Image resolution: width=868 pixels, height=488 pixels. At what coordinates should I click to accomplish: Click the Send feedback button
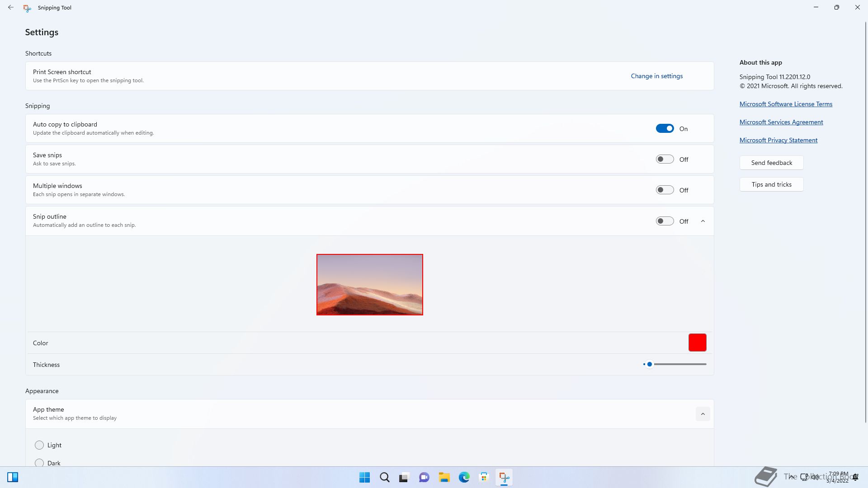[x=771, y=163]
